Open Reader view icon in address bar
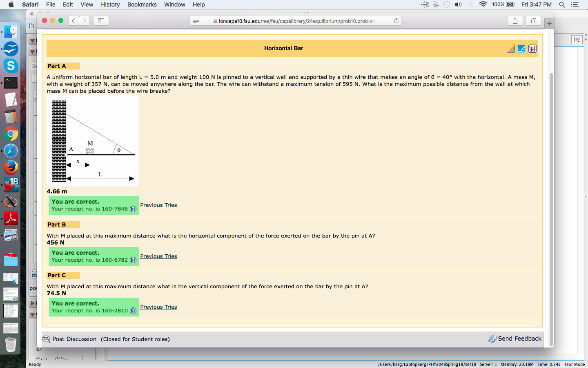 click(196, 21)
